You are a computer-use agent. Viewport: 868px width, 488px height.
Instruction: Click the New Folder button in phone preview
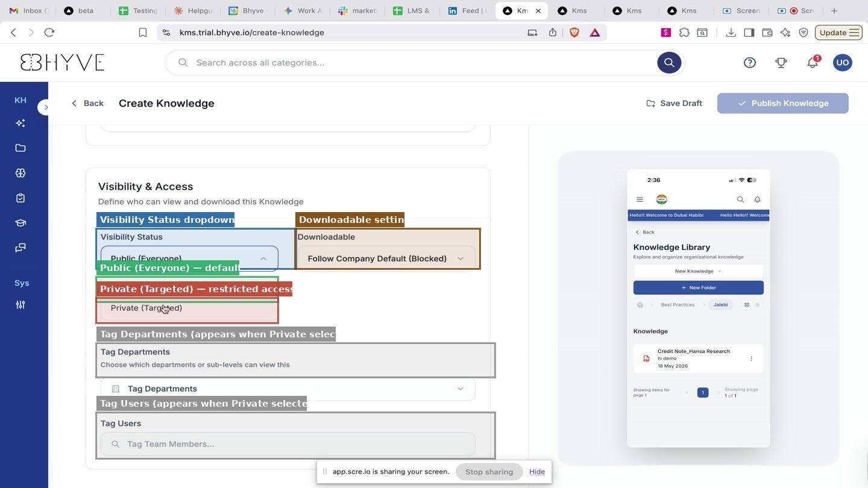click(698, 287)
